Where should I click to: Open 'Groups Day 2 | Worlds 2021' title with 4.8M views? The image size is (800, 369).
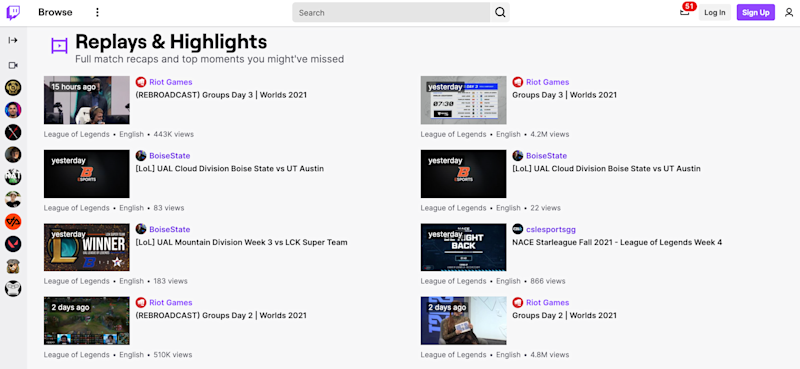[x=564, y=315]
